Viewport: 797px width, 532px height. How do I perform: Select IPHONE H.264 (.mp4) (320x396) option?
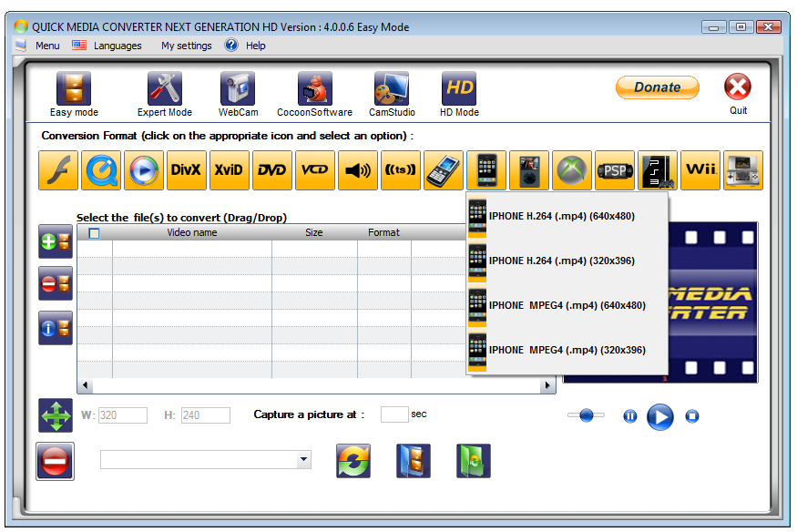567,261
